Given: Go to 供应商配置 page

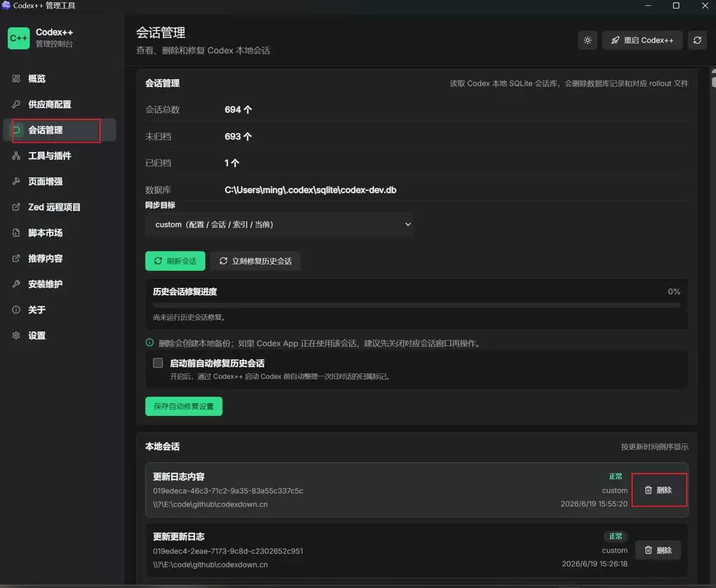Looking at the screenshot, I should pos(60,104).
